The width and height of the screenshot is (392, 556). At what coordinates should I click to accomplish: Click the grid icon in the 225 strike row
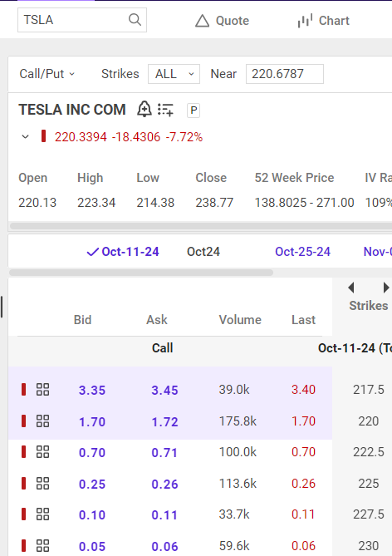(43, 484)
